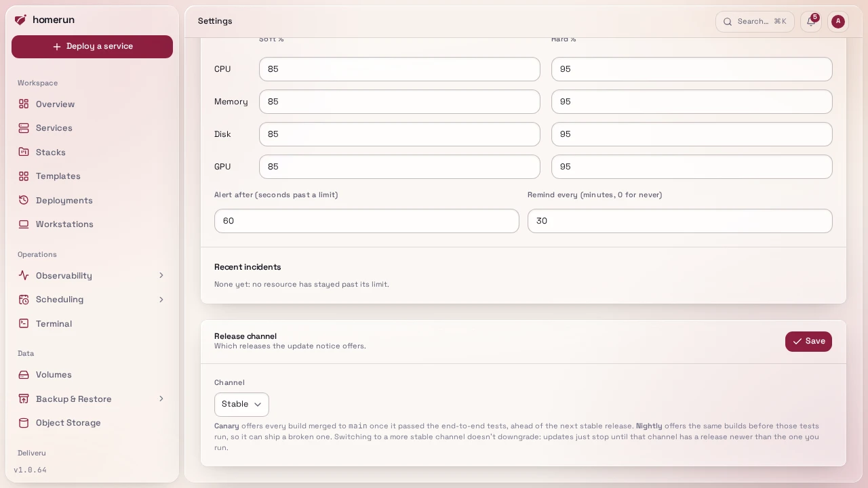Image resolution: width=868 pixels, height=488 pixels.
Task: Open the user avatar menu
Action: [x=838, y=22]
